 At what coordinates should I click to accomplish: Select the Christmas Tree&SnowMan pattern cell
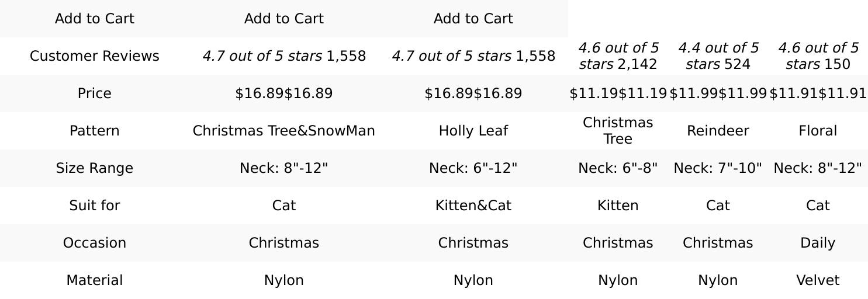coord(283,131)
